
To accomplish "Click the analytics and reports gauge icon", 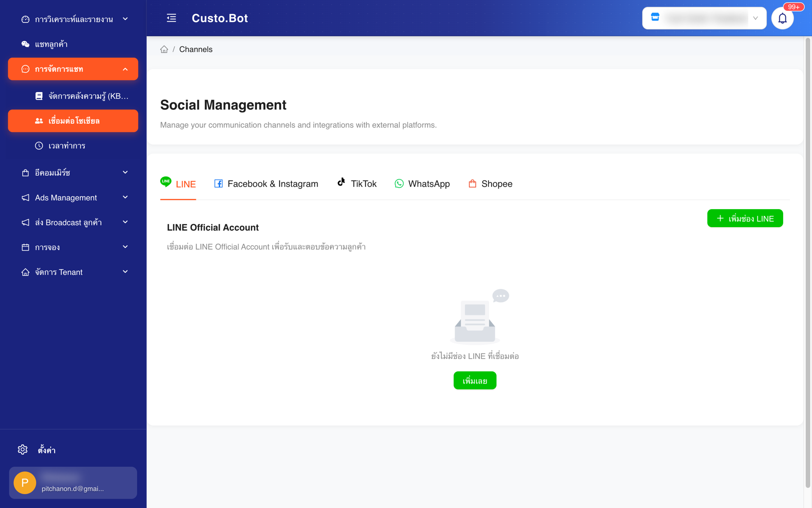I will tap(25, 19).
